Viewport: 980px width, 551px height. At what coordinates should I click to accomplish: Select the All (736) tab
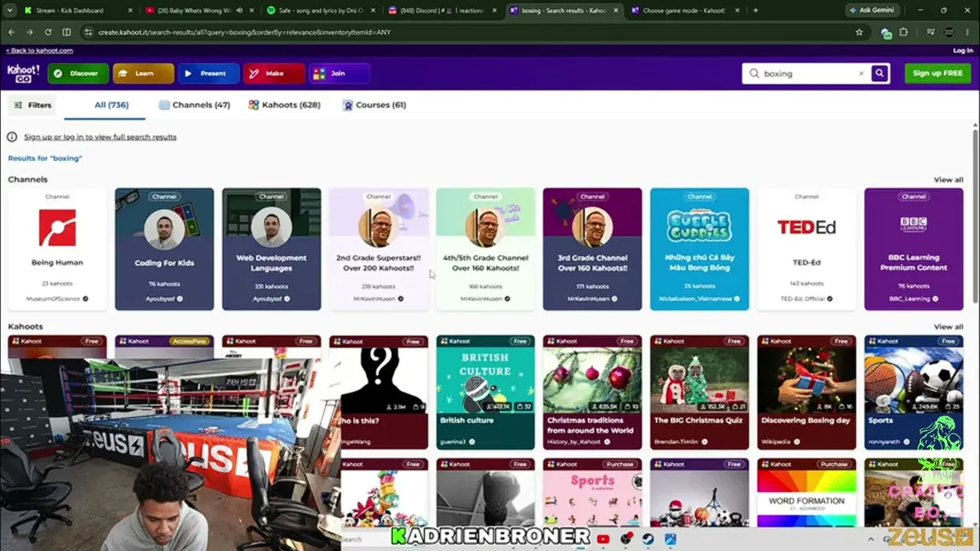pos(111,105)
